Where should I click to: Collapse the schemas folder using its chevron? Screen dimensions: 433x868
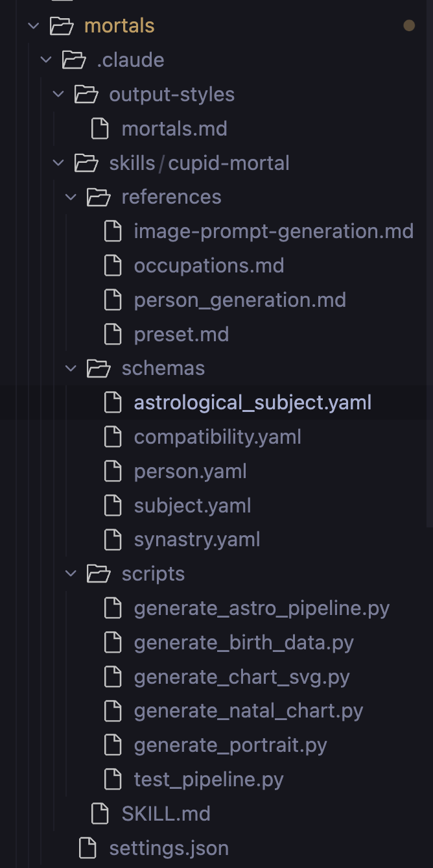click(71, 368)
